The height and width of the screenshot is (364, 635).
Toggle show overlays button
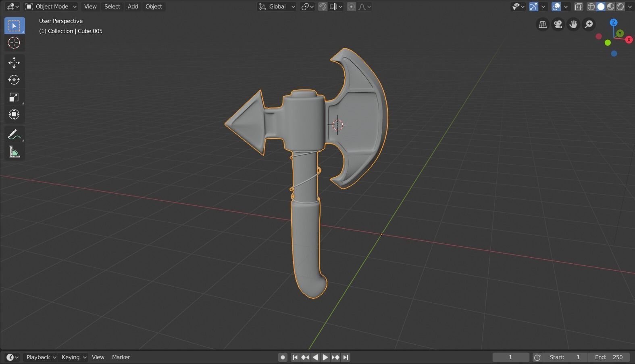(556, 6)
